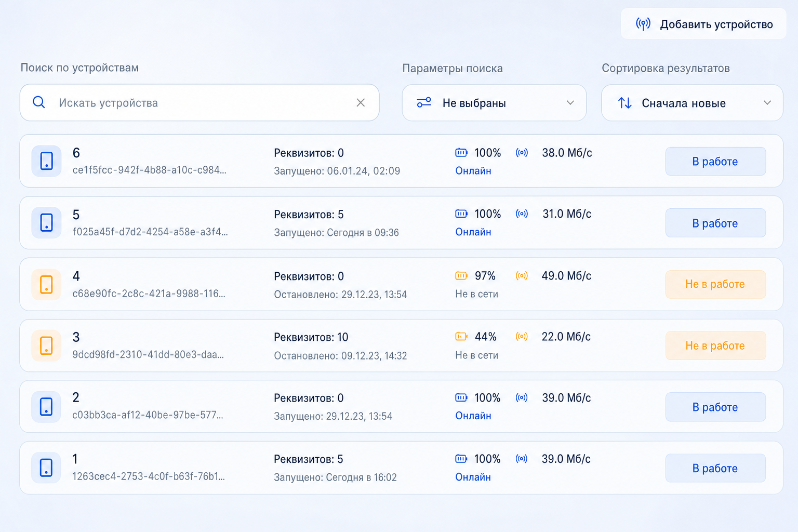
Task: Click 'Реквизитов: 10' text
Action: point(311,337)
